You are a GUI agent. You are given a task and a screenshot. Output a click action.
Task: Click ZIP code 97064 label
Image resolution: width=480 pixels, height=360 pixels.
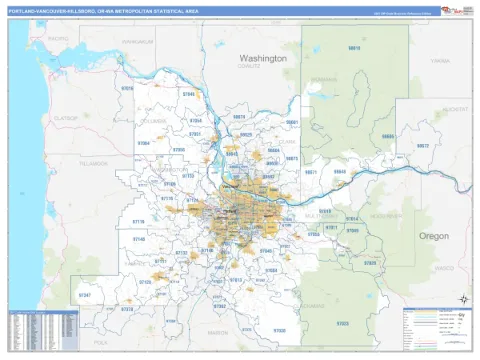[144, 143]
